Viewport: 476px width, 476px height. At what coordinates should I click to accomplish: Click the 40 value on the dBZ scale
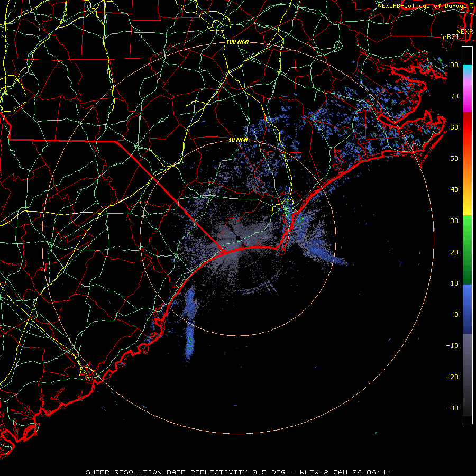coord(454,190)
